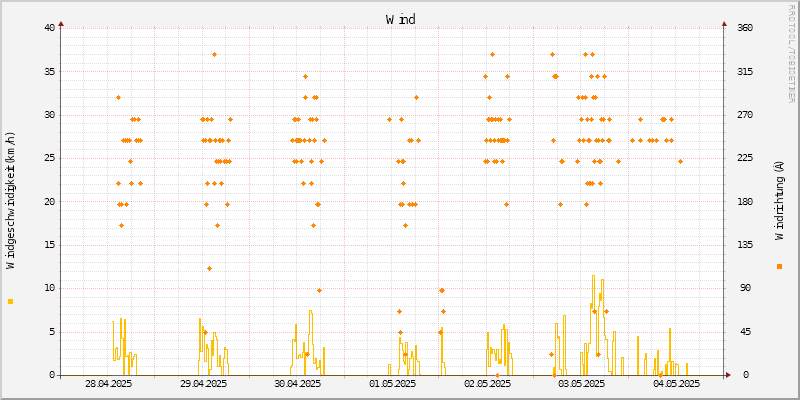
Task: Select the 03.05.2025 date label
Action: tap(581, 384)
